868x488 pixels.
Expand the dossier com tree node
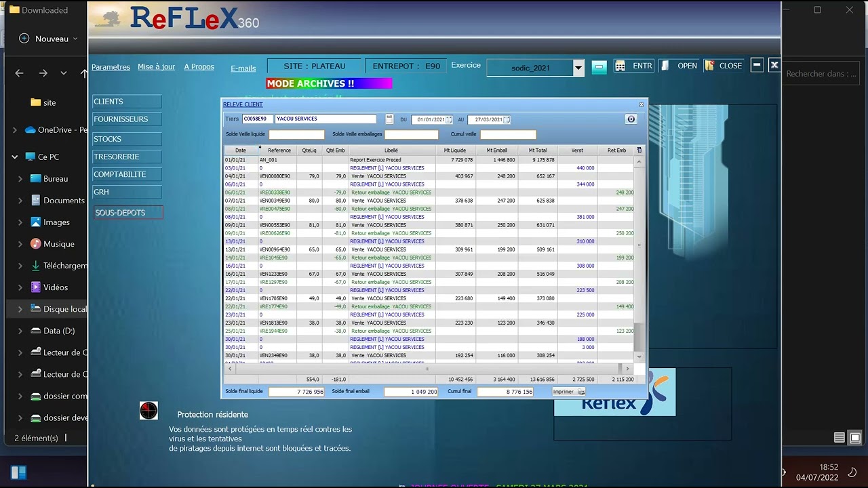[20, 395]
